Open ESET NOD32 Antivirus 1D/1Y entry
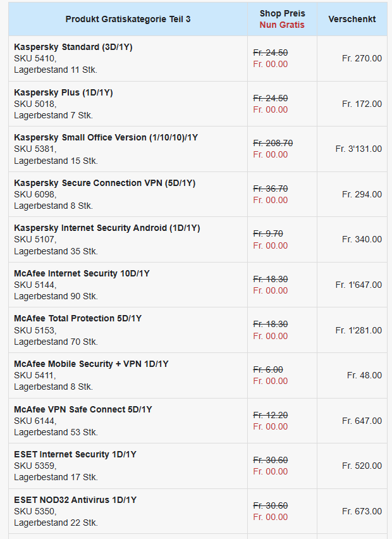 tap(75, 500)
